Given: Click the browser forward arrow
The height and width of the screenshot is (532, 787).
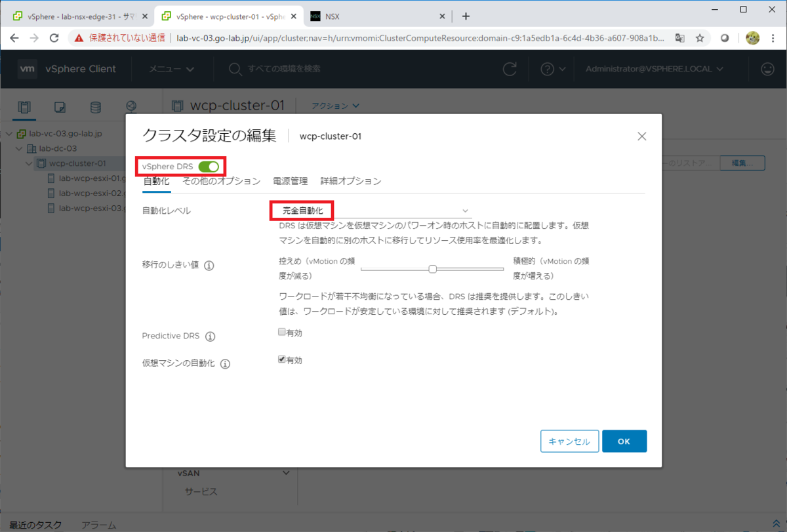Looking at the screenshot, I should (35, 38).
